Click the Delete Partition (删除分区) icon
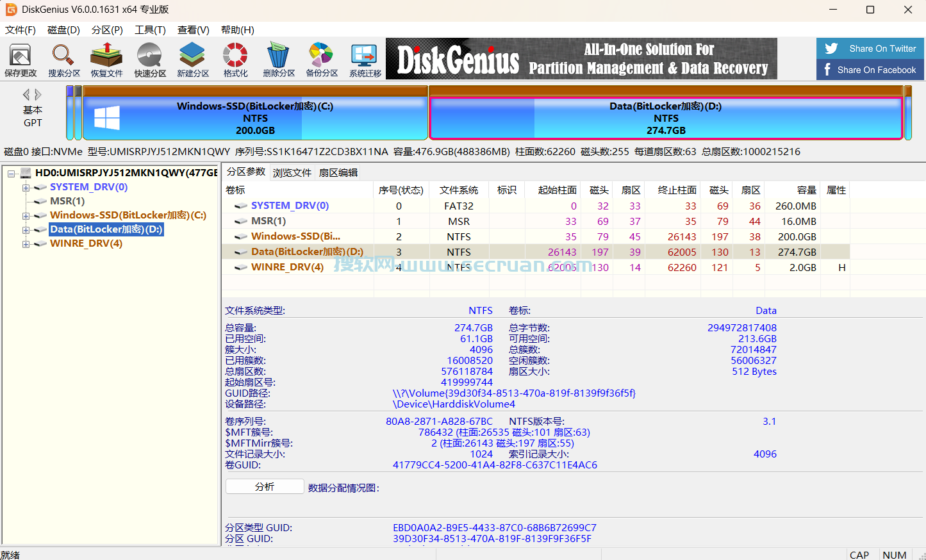Viewport: 926px width, 560px height. (x=279, y=60)
